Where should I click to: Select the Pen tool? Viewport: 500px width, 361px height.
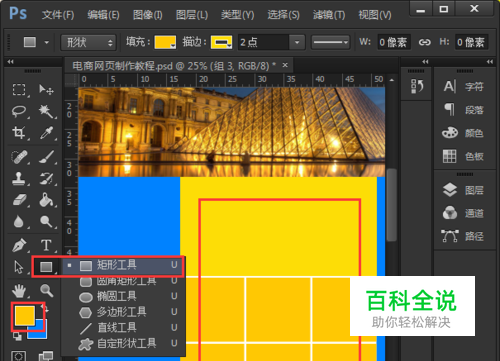tap(19, 246)
